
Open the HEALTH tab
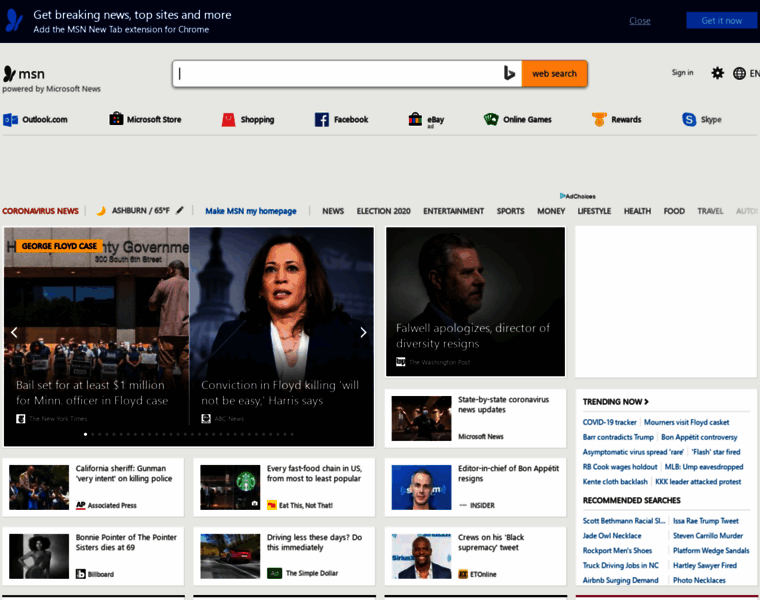point(637,211)
